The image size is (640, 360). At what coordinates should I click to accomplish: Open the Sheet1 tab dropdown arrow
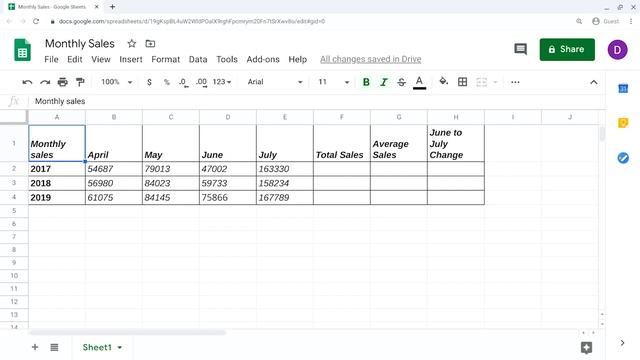point(120,348)
